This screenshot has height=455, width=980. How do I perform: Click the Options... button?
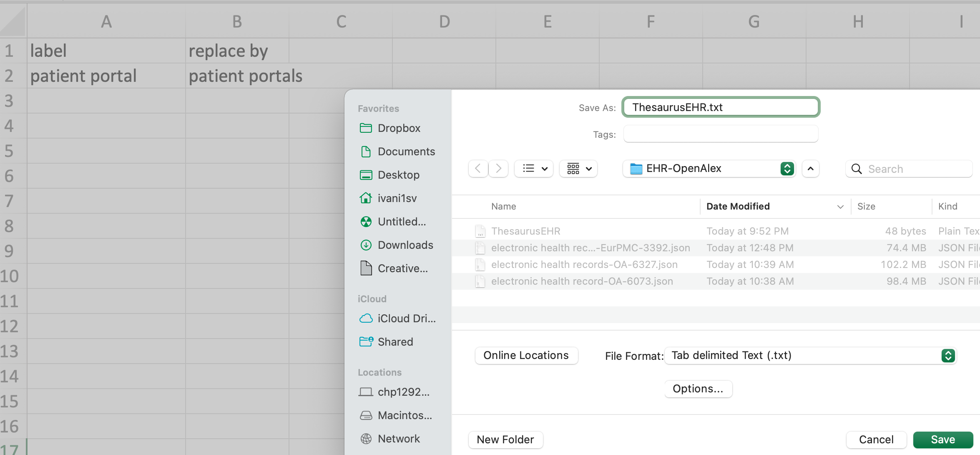tap(698, 389)
